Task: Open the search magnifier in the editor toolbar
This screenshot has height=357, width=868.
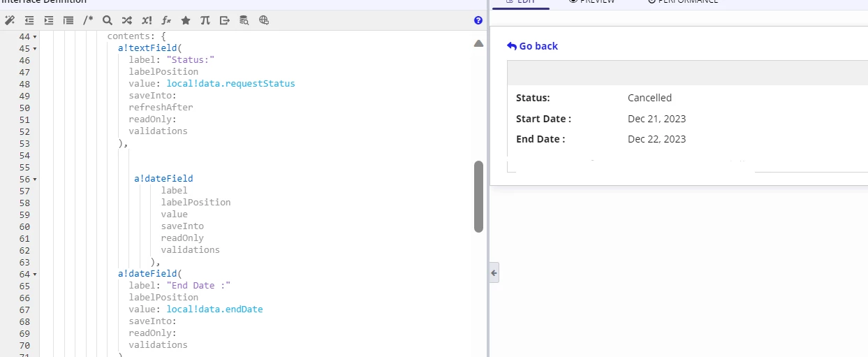Action: [x=107, y=20]
